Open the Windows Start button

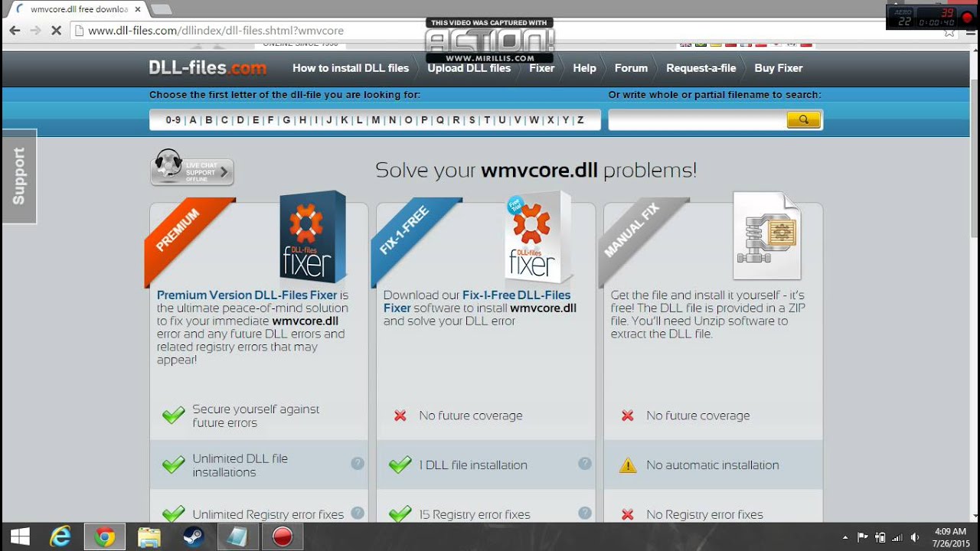[x=19, y=537]
